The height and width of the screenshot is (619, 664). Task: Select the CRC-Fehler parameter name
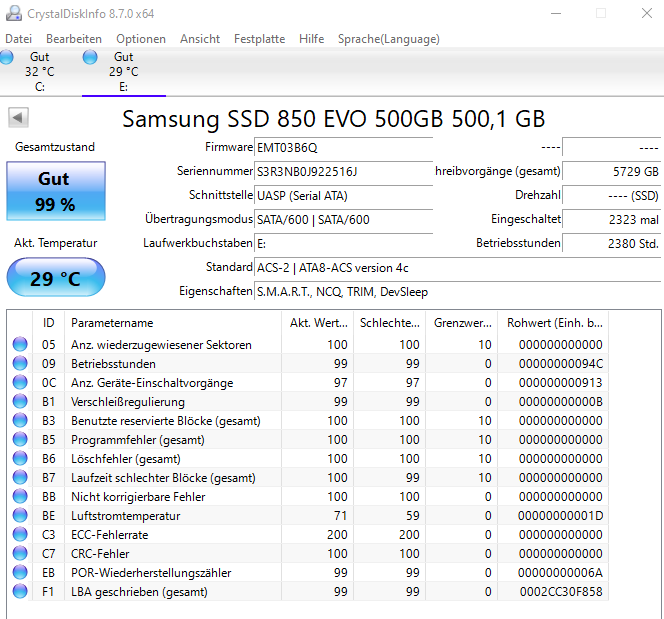pyautogui.click(x=100, y=554)
